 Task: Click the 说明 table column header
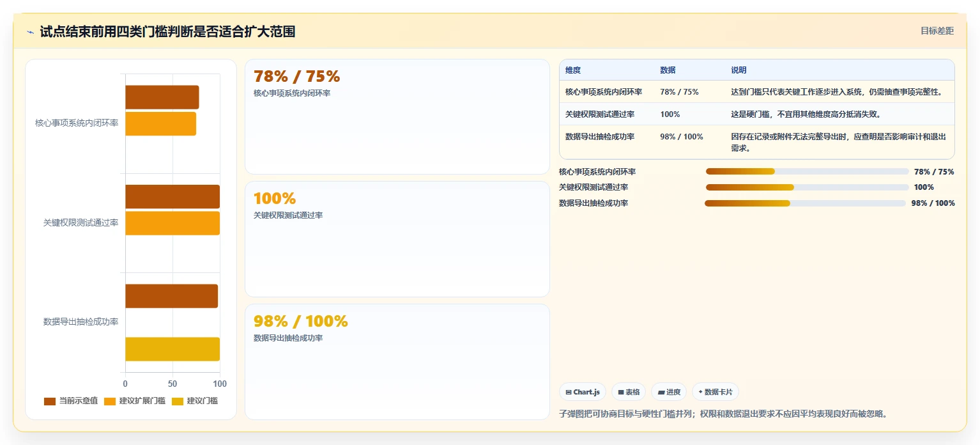(739, 70)
